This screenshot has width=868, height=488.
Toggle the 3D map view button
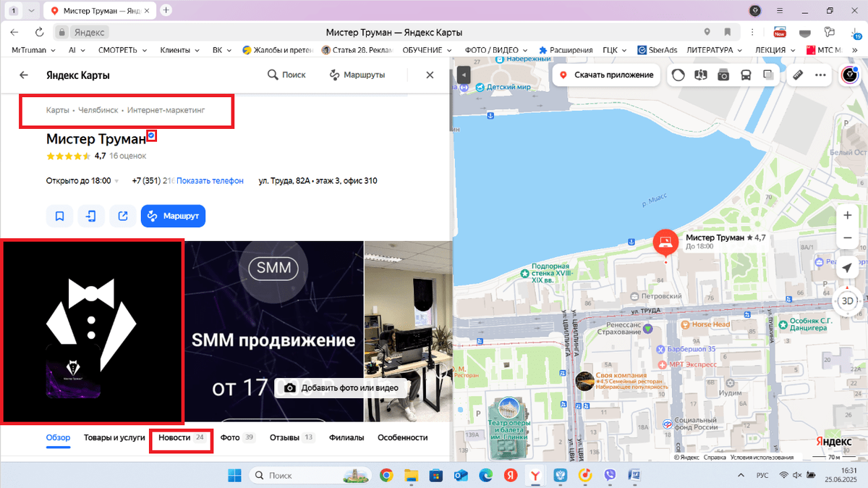point(847,300)
